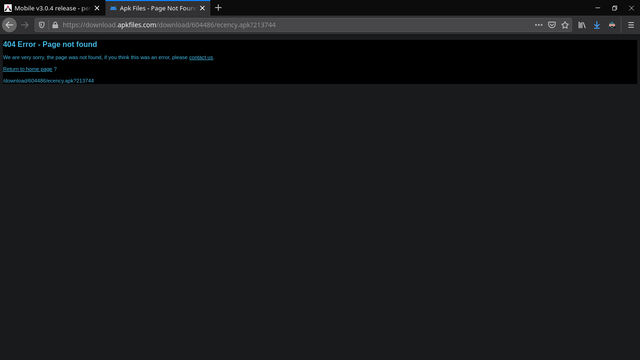Switch to the Mobile v3.0.4 release tab
640x360 pixels.
52,8
